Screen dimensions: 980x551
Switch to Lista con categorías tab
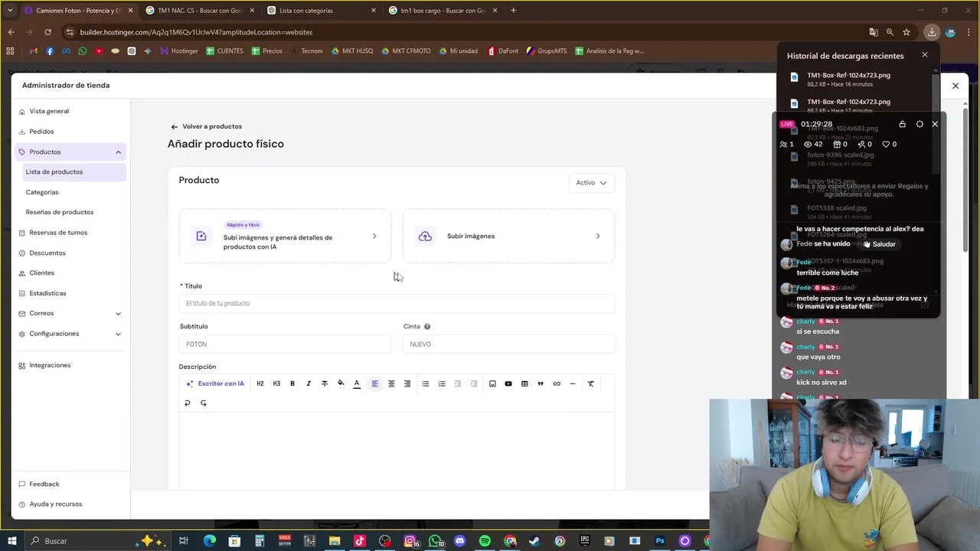coord(322,11)
